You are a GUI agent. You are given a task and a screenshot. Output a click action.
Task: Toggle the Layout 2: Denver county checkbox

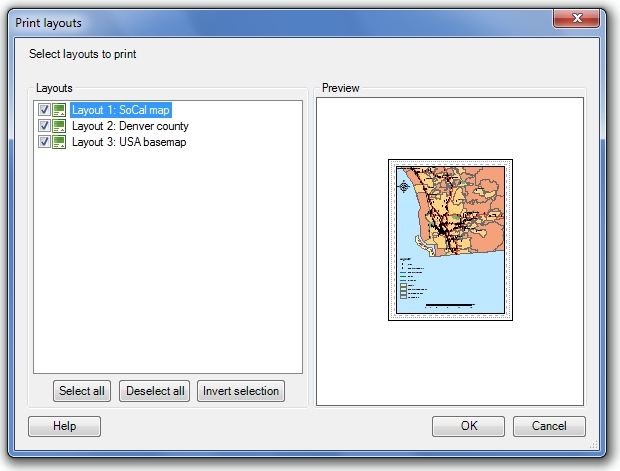click(x=44, y=126)
